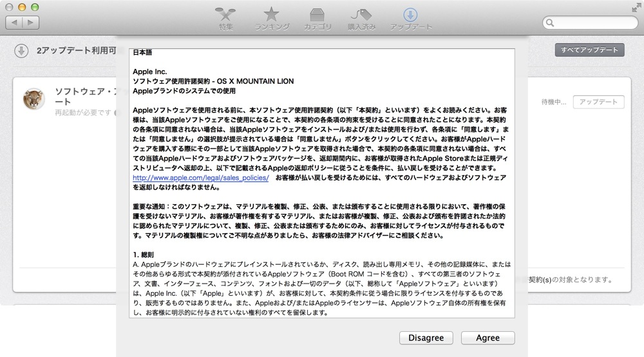Open the apple.com sales_policies link
Screen dimensions: 644x357
[200, 177]
